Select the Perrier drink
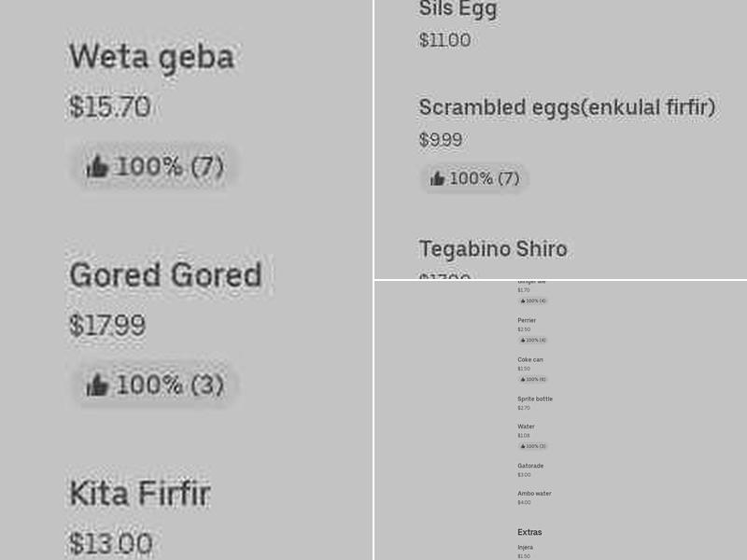Screen dimensions: 747x560 pos(526,320)
